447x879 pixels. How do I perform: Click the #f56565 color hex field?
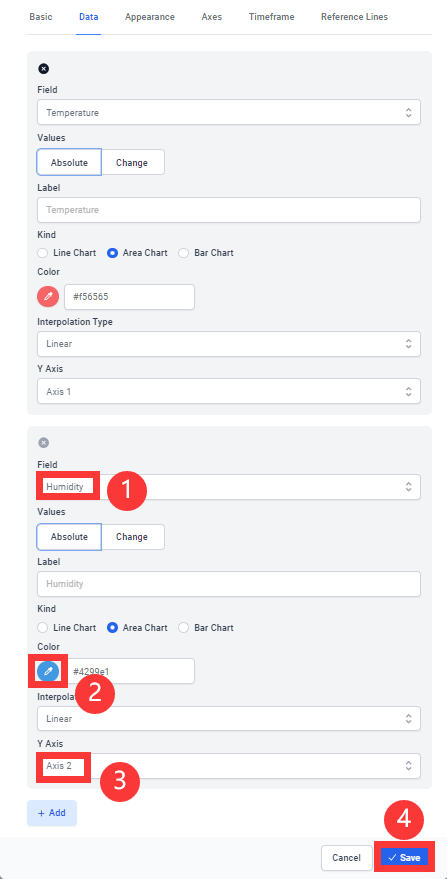130,297
